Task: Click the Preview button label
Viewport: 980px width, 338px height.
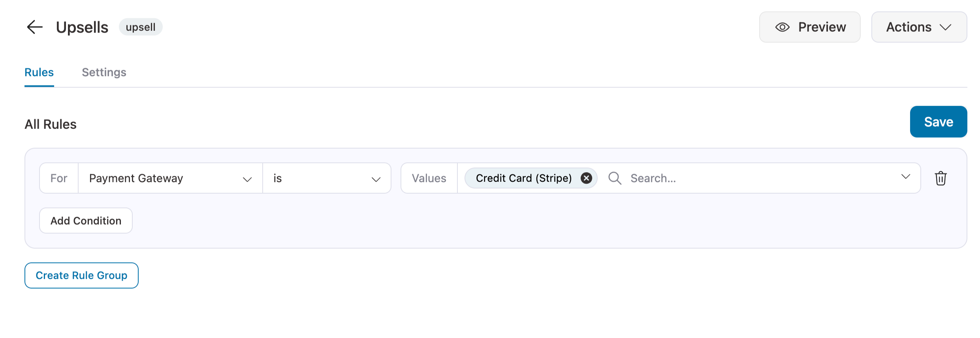Action: pos(822,27)
